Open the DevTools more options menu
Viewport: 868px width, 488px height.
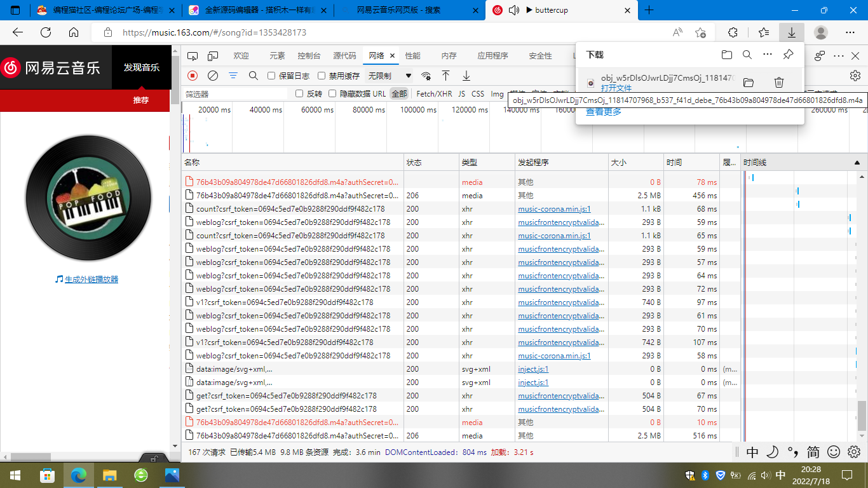(x=839, y=56)
